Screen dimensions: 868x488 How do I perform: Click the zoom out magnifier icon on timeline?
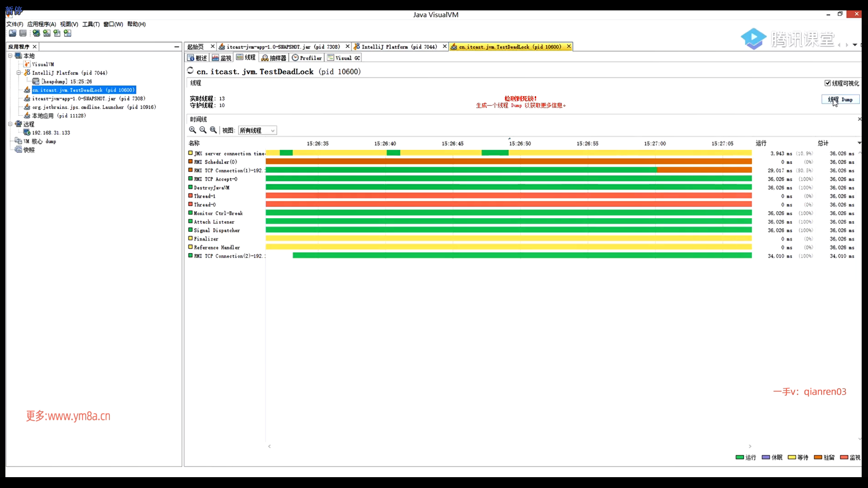[x=203, y=130]
